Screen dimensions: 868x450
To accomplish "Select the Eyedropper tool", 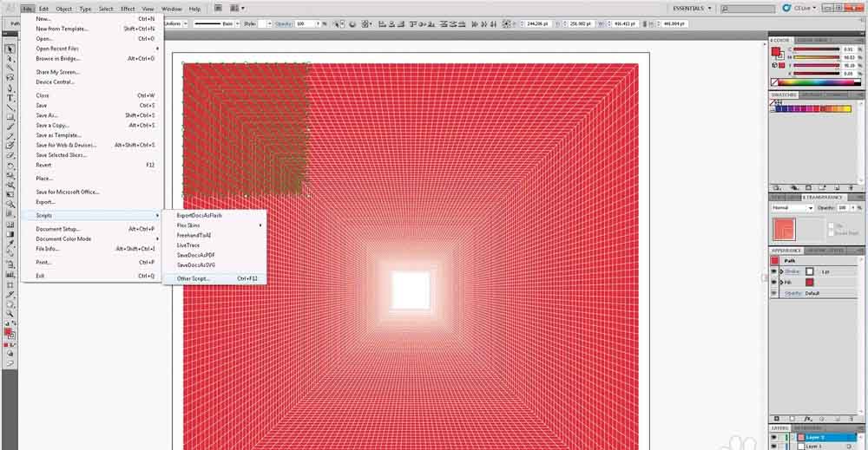I will click(10, 244).
